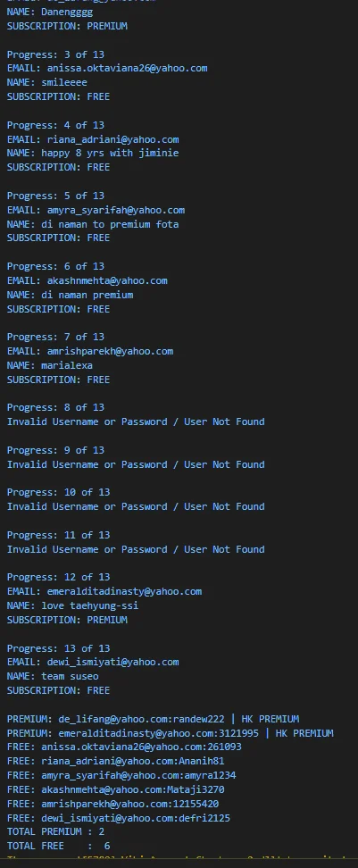Screen dimensions: 358x868
Task: Click the invalid login message under Progress 9
Action: coord(136,463)
